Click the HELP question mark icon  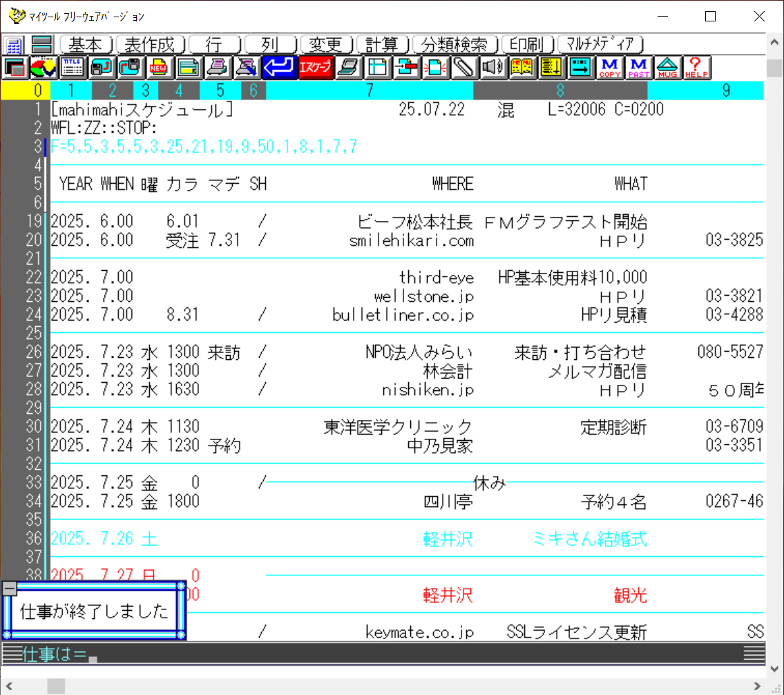[x=696, y=67]
